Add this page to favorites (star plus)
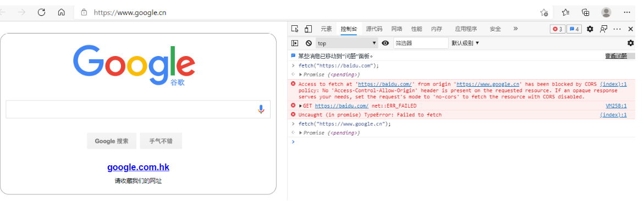The image size is (644, 201). (x=544, y=12)
